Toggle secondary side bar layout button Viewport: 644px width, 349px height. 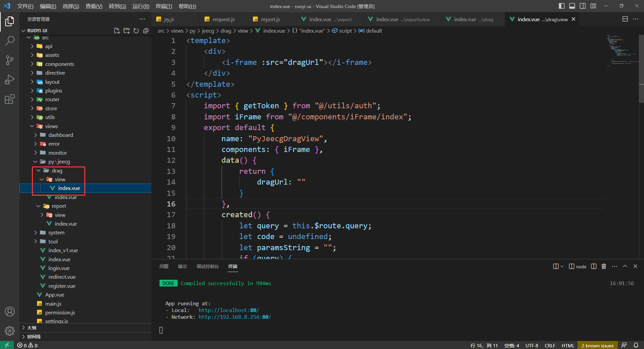(x=583, y=6)
